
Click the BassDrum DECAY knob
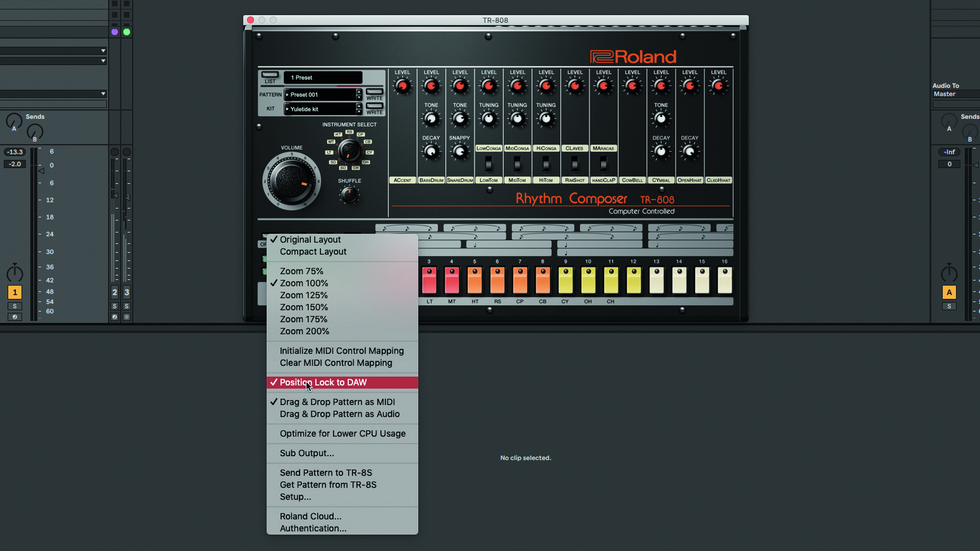tap(432, 151)
